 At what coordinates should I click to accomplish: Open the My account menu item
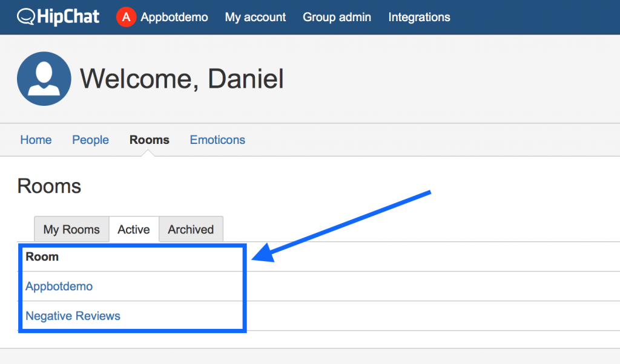coord(256,17)
